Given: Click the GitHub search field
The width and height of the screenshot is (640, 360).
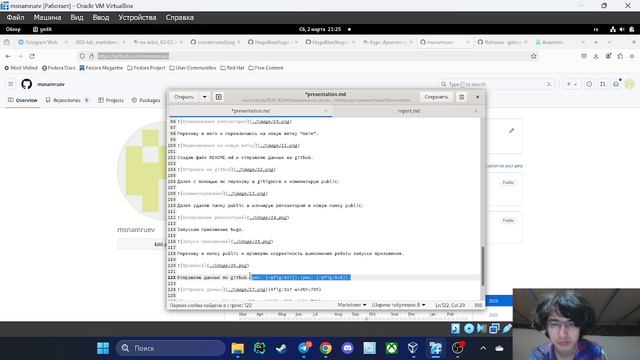Looking at the screenshot, I should [x=496, y=84].
